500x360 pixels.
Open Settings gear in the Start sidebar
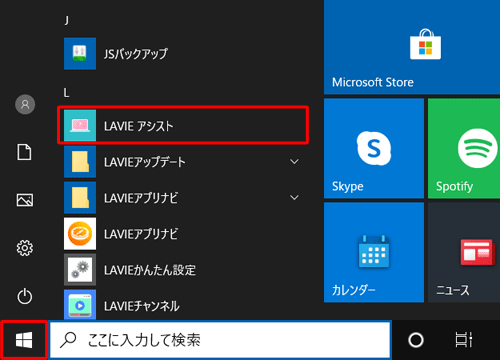(25, 248)
